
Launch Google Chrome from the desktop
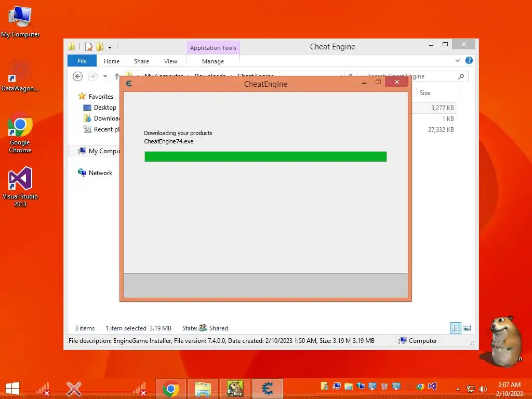coord(20,132)
